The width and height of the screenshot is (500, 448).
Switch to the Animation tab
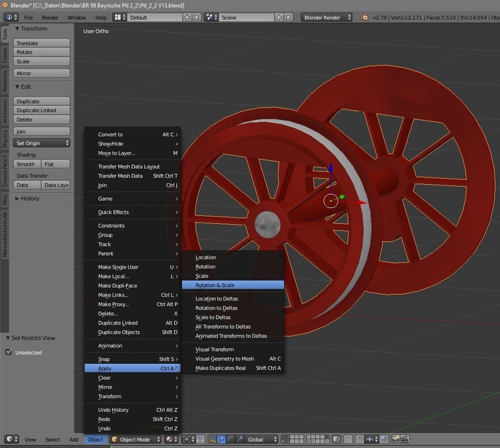(x=5, y=111)
